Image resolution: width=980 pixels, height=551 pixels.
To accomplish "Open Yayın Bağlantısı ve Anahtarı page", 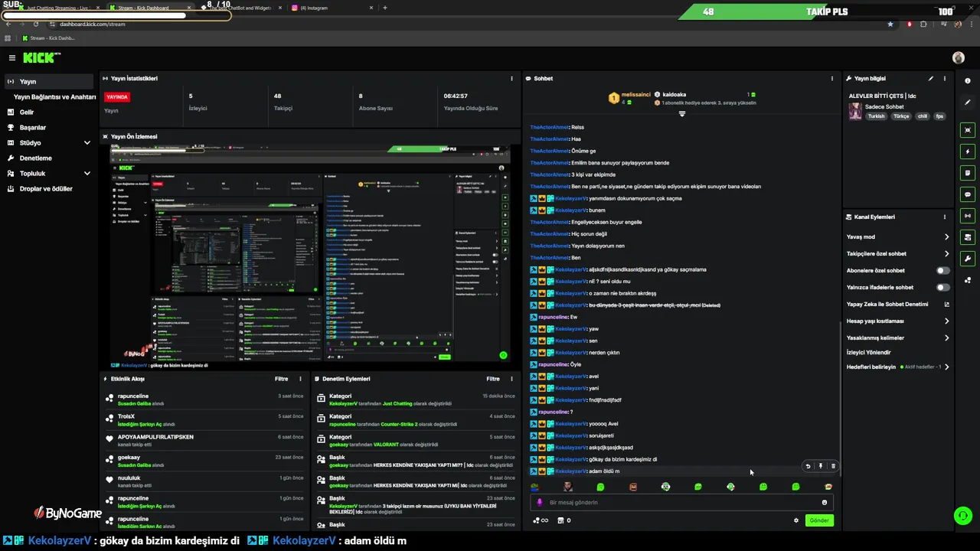I will [x=55, y=97].
